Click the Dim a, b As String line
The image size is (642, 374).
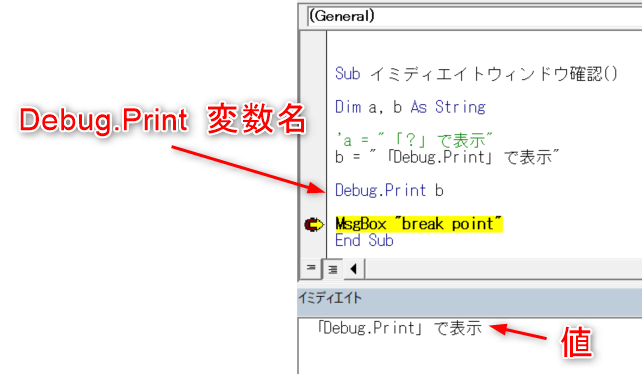pyautogui.click(x=410, y=107)
